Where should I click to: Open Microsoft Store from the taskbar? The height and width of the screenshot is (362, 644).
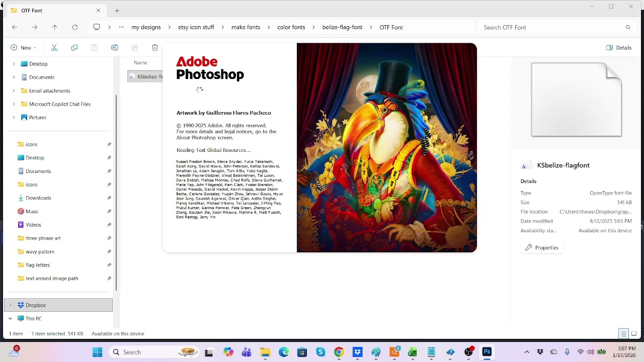pos(302,352)
